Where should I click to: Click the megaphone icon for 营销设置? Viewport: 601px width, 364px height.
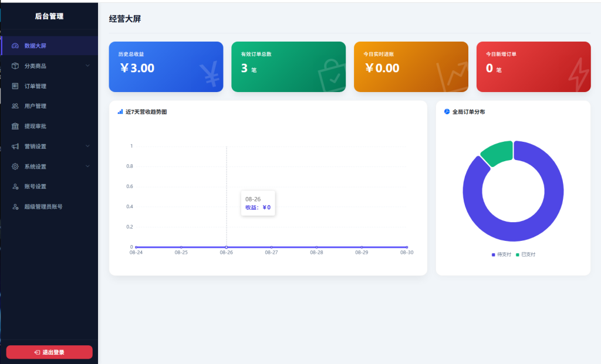[x=15, y=146]
